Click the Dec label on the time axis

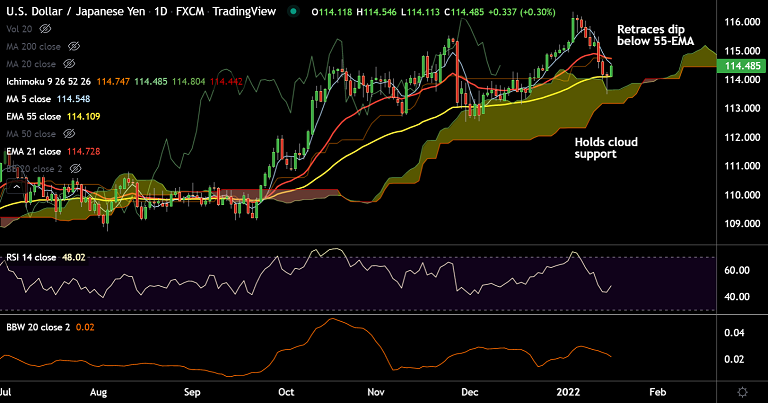pos(470,392)
